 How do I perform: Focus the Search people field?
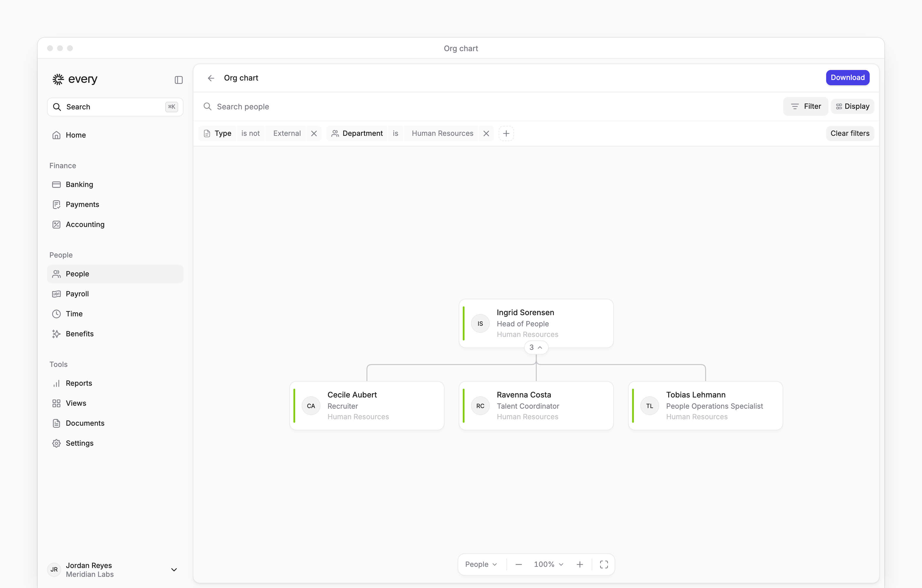490,106
